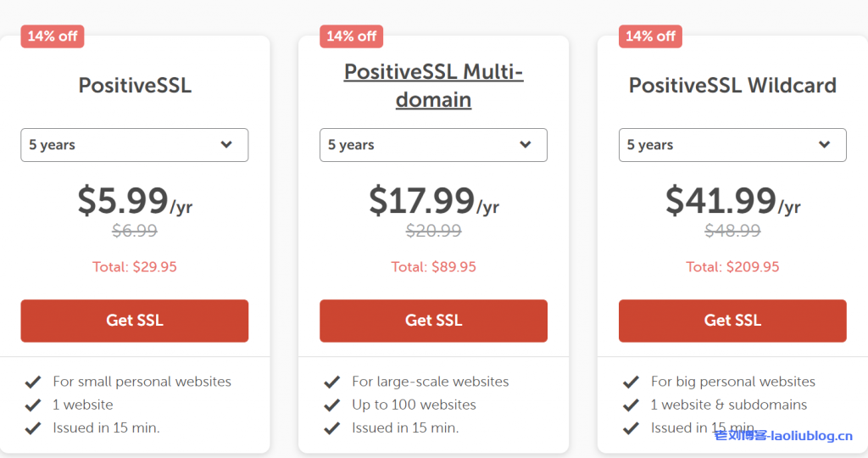Screen dimensions: 868x458
Task: Open the 'PositiveSSL Multi-domain' title link
Action: tap(433, 86)
